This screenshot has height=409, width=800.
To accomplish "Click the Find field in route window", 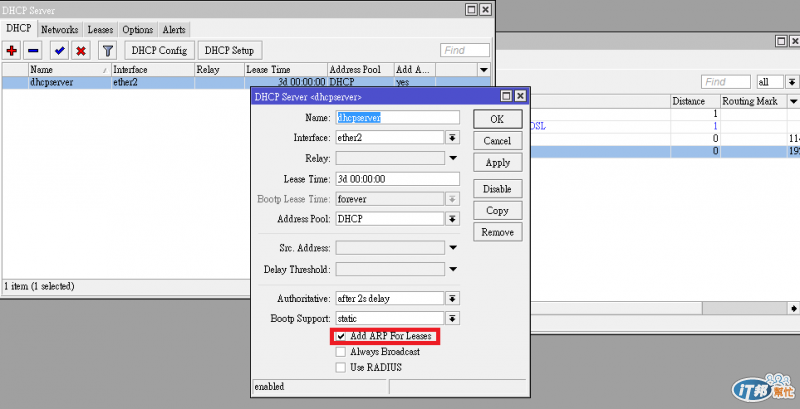I will [726, 82].
